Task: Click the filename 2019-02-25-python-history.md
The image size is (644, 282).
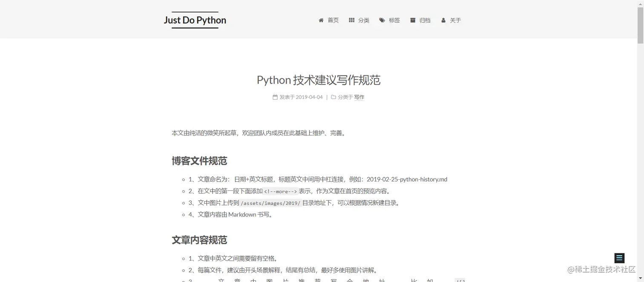Action: click(x=407, y=179)
